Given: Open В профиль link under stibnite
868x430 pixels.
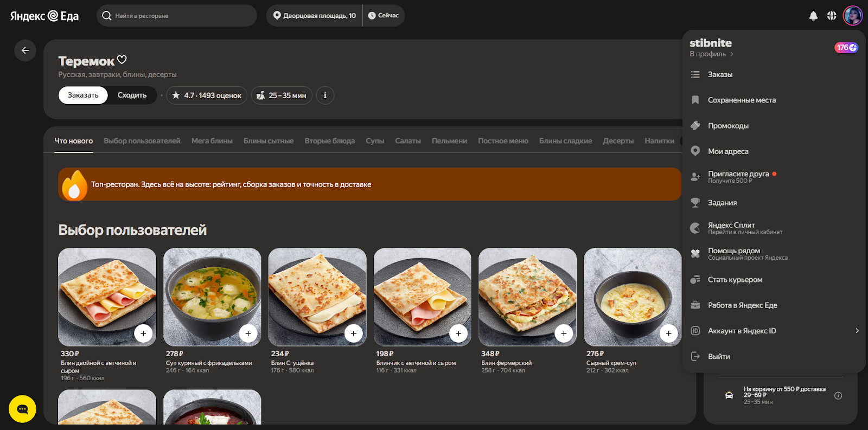Looking at the screenshot, I should point(712,54).
